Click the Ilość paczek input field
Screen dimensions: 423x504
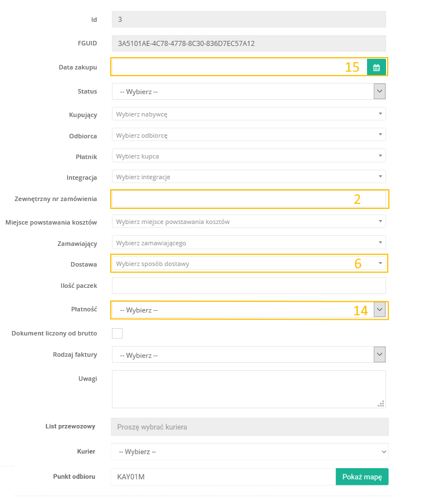[x=249, y=286]
